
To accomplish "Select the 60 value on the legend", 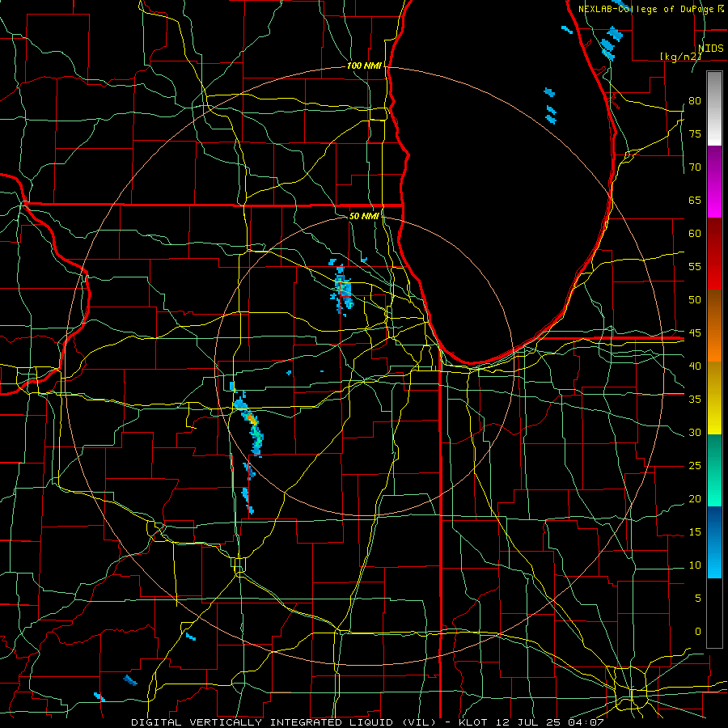I will click(x=695, y=234).
